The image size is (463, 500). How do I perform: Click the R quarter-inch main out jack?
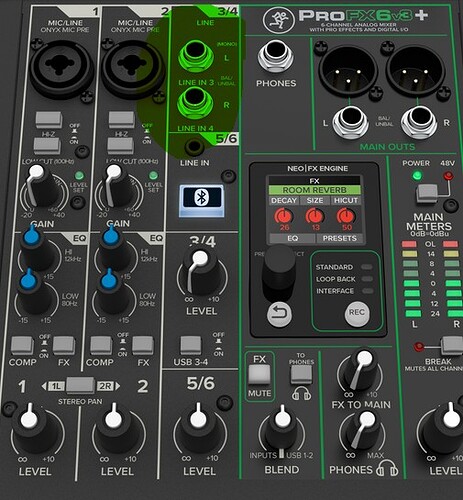419,122
